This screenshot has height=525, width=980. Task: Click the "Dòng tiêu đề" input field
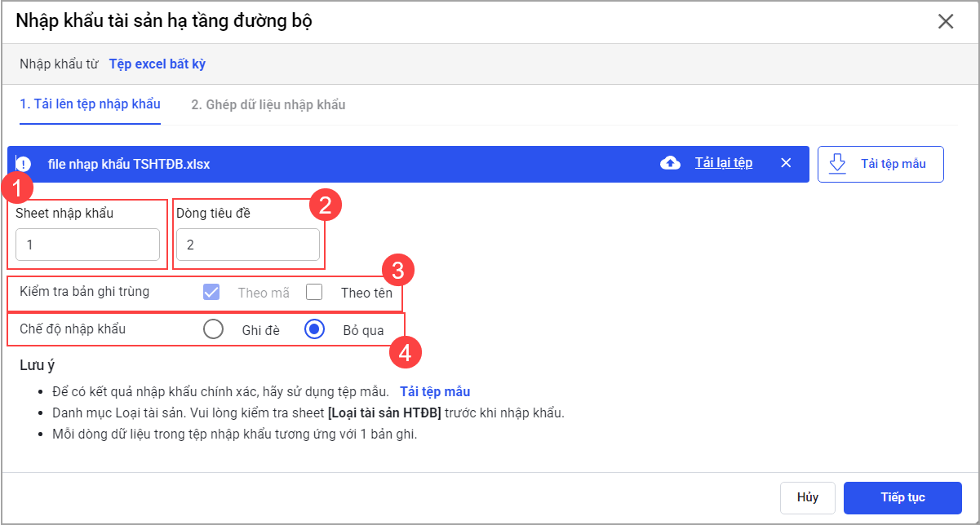pyautogui.click(x=247, y=245)
